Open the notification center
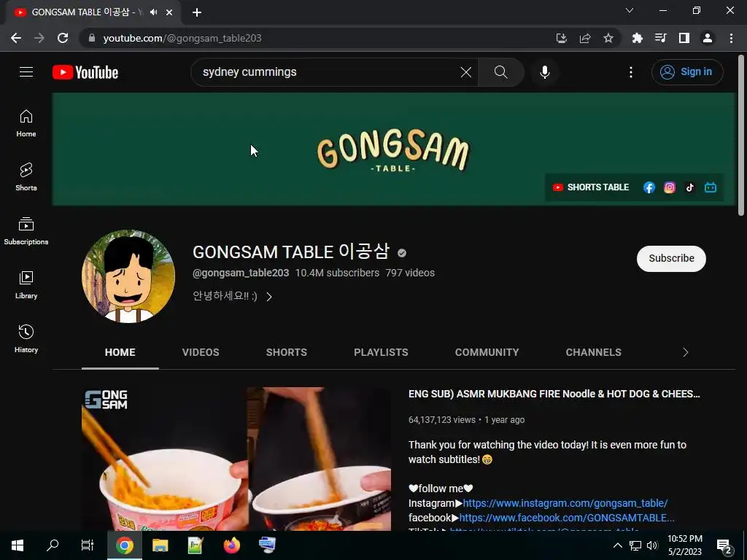This screenshot has height=560, width=747. [724, 545]
